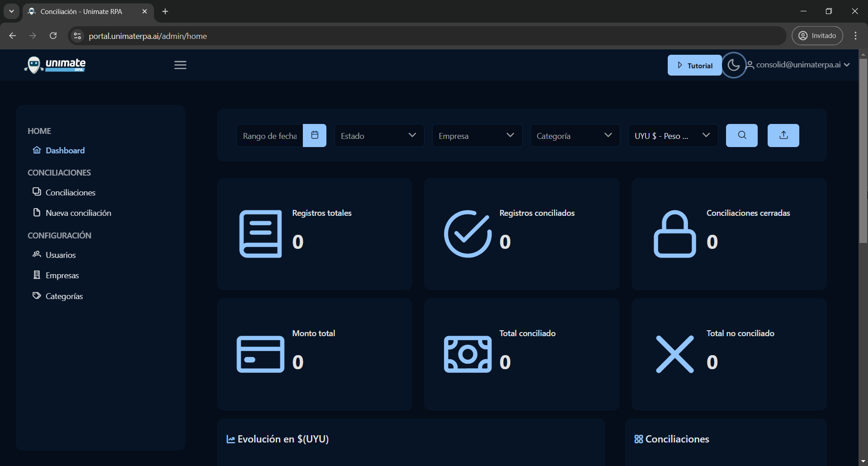The height and width of the screenshot is (466, 868).
Task: Select the Conciliación - Unimate RPA tab
Action: tap(81, 11)
